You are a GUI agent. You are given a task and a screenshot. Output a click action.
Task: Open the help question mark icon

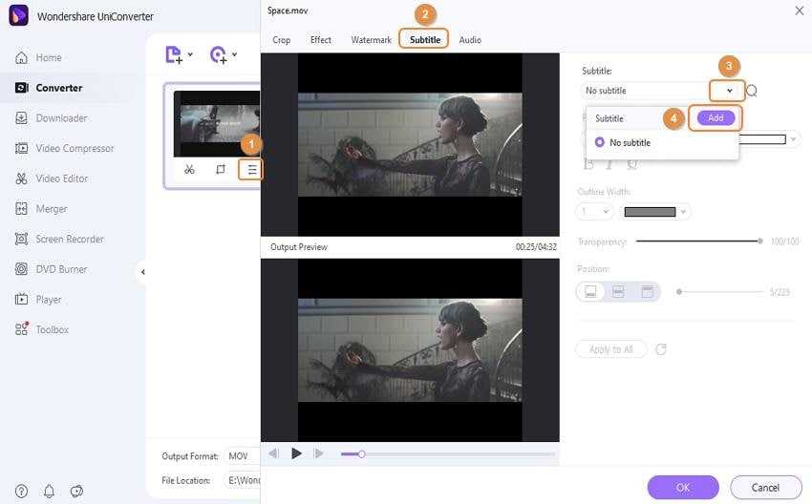click(x=21, y=491)
